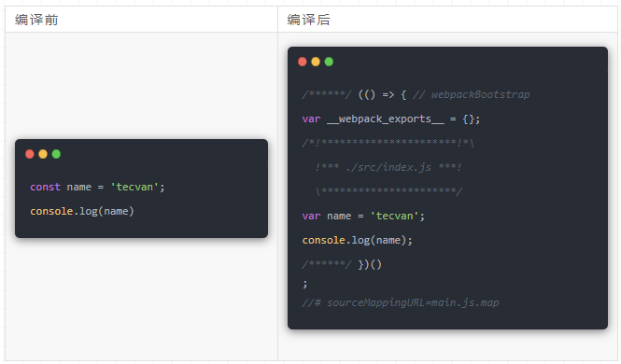Click the lone semicolon line in compiled code
The width and height of the screenshot is (621, 364).
[304, 284]
